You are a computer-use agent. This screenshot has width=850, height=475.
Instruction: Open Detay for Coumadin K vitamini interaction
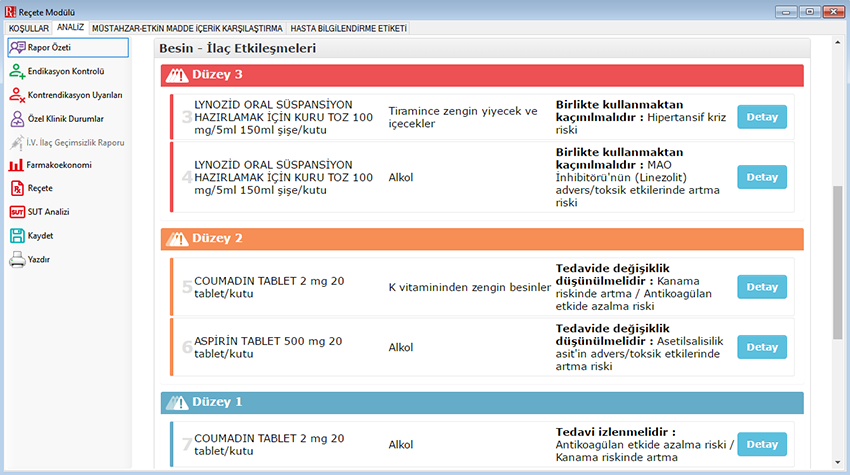coord(761,287)
